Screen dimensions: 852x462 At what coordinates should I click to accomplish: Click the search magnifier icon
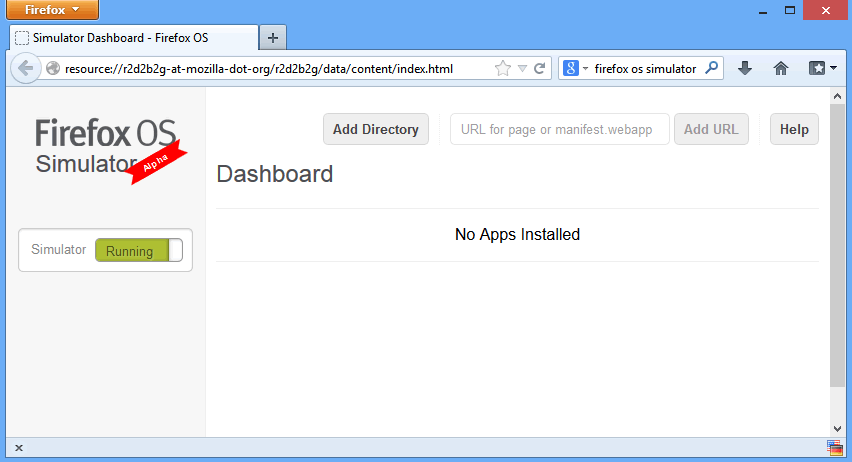(711, 68)
